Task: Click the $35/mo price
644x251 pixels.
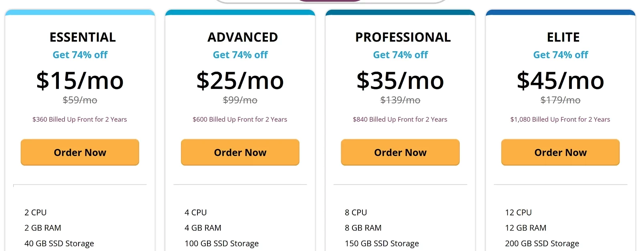Action: point(400,80)
